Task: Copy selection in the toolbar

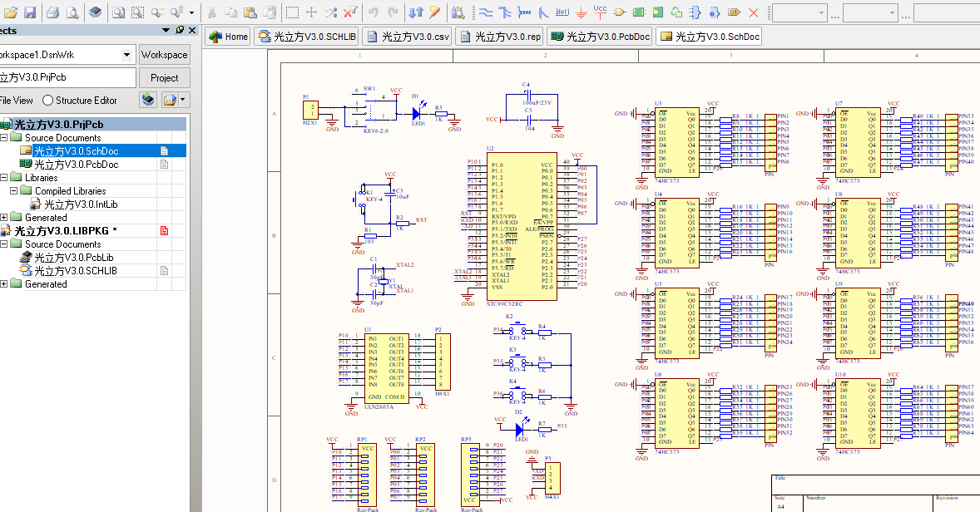Action: (230, 12)
